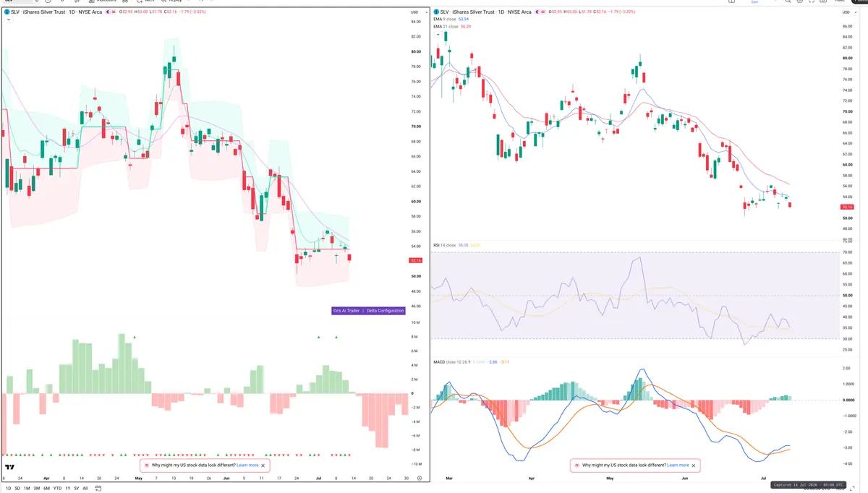This screenshot has height=493, width=868.
Task: Click Delta Configuration label
Action: 384,311
